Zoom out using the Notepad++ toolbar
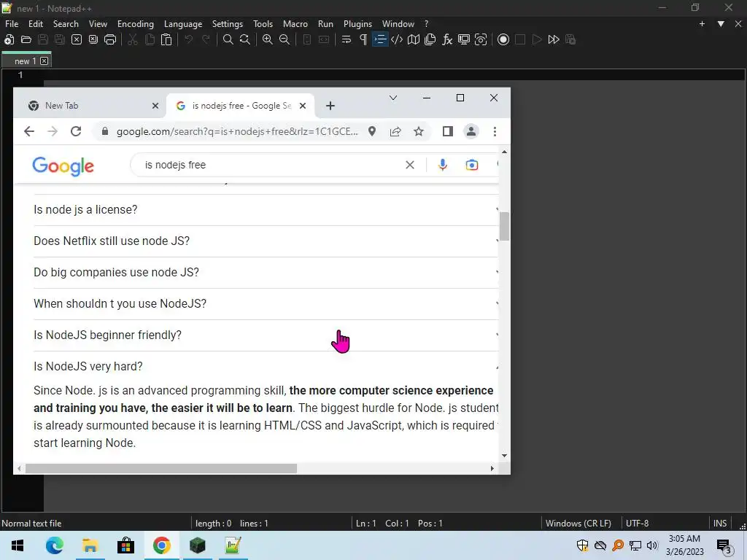 tap(285, 39)
